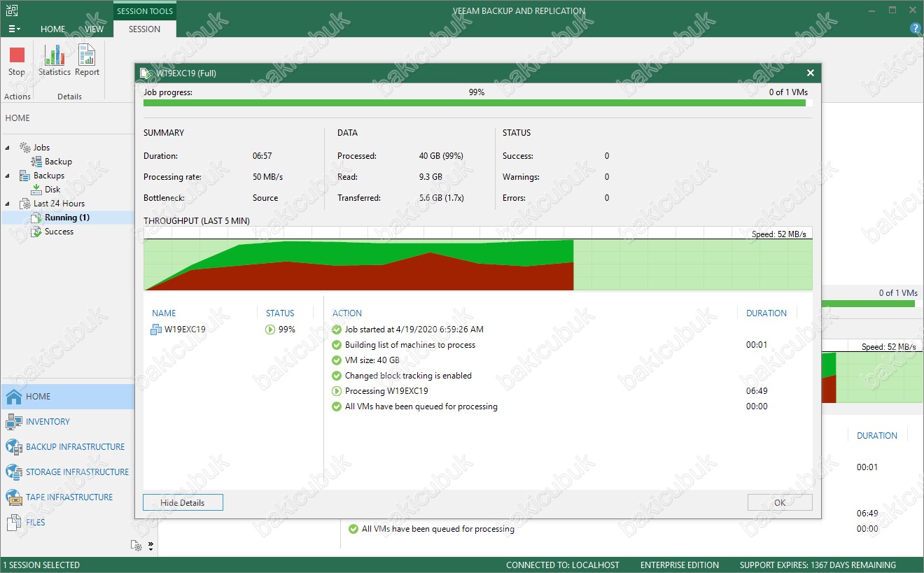Select 'VM size: 40 GB' row

pos(565,360)
